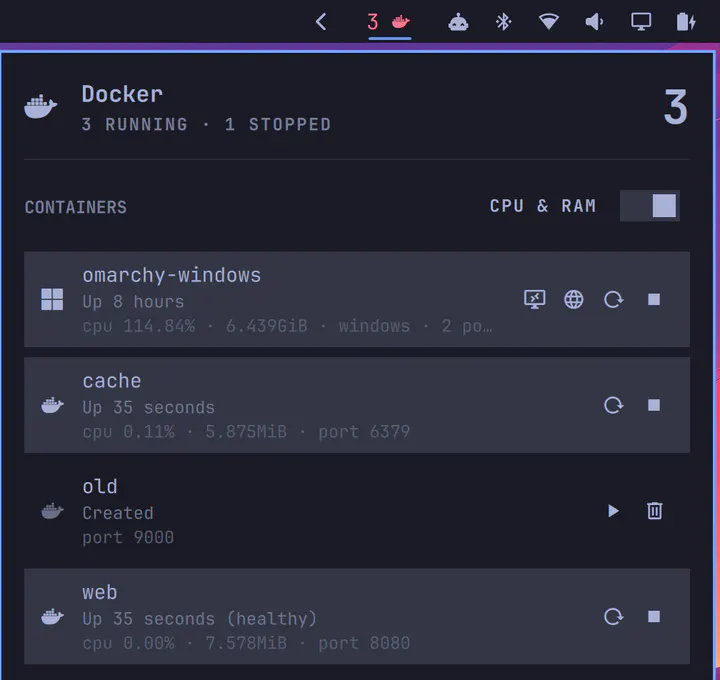720x680 pixels.
Task: Click the Windows logo icon of omarchy-windows
Action: click(52, 299)
